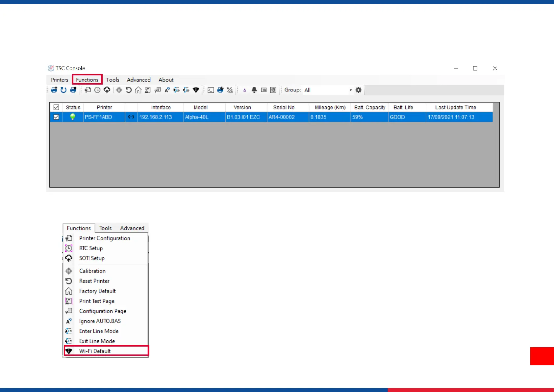Choose RTC Setup from the menu
The width and height of the screenshot is (554, 392).
106,248
